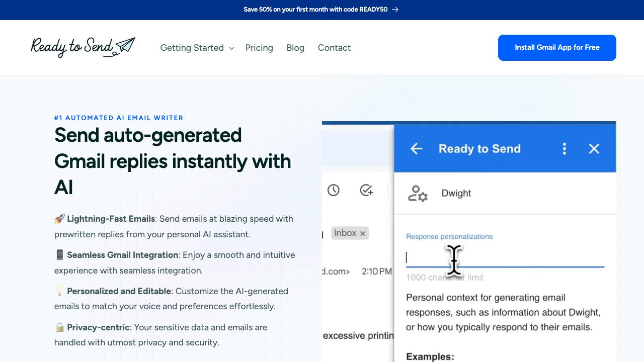Close the Ready to Send panel
This screenshot has height=362, width=644.
point(594,149)
